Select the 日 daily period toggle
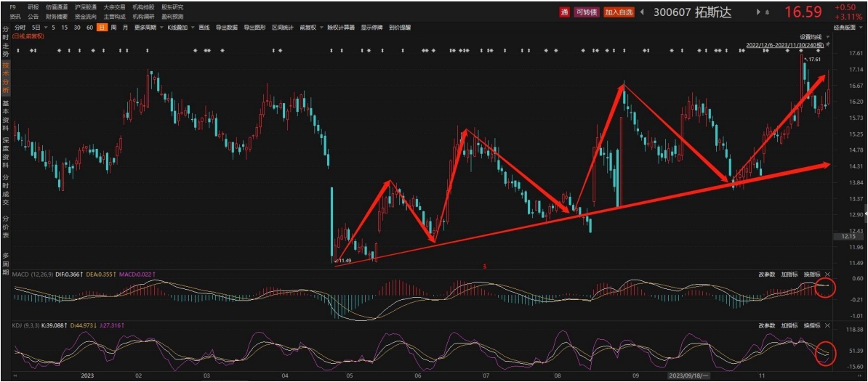The width and height of the screenshot is (868, 382). pos(102,28)
